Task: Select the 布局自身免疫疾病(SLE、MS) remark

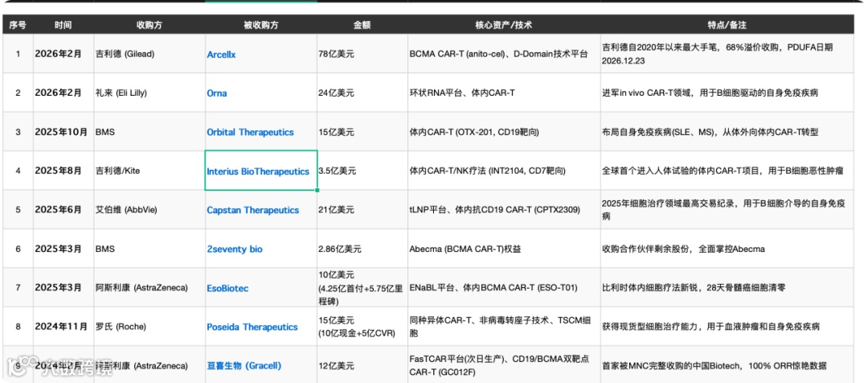Action: pos(727,132)
